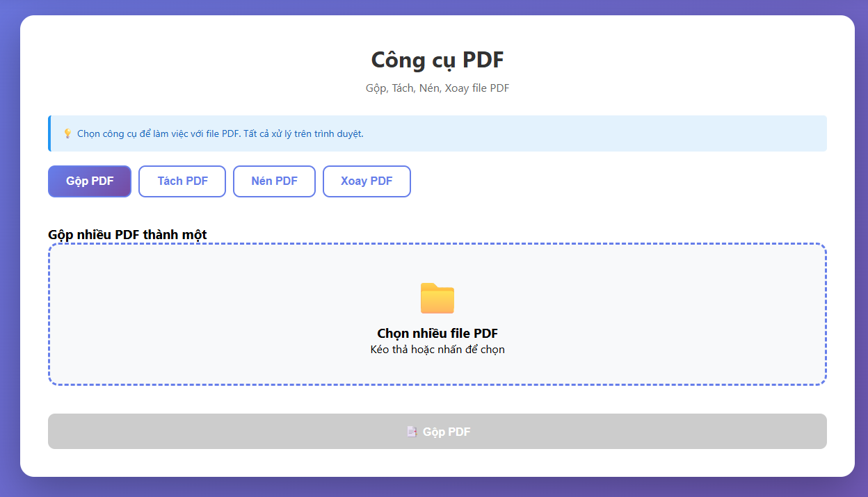
Task: Click the blue info message banner
Action: click(x=437, y=133)
